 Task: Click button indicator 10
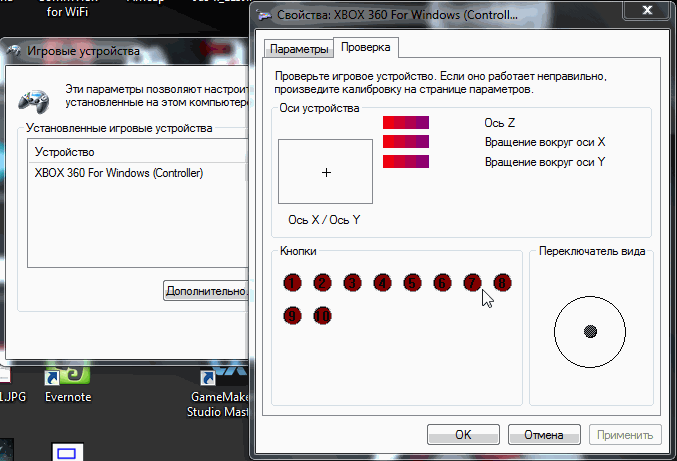pos(322,316)
